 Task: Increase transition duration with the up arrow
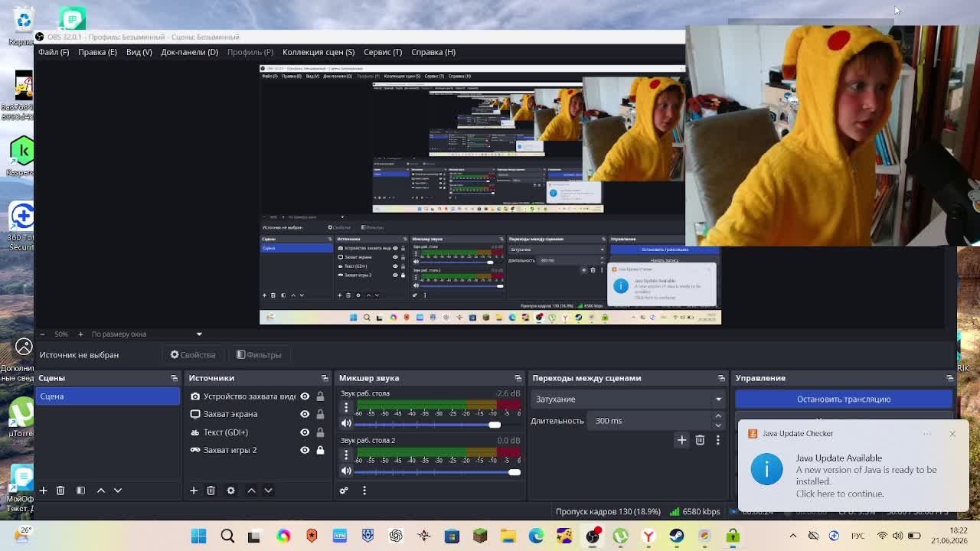[718, 416]
